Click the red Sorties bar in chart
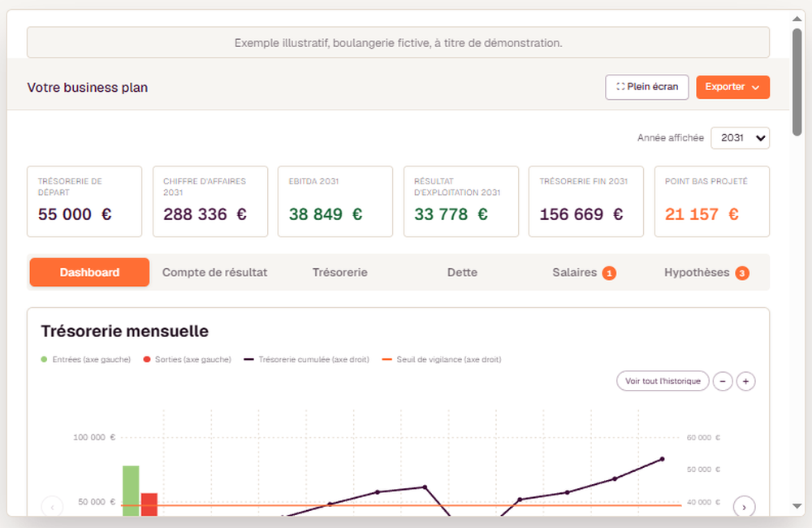This screenshot has height=528, width=812. pos(149,504)
